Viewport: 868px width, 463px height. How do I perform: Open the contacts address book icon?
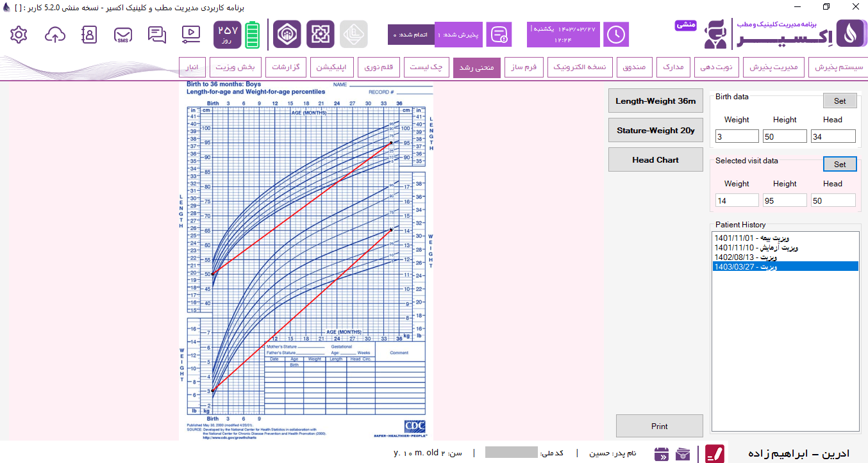click(89, 35)
